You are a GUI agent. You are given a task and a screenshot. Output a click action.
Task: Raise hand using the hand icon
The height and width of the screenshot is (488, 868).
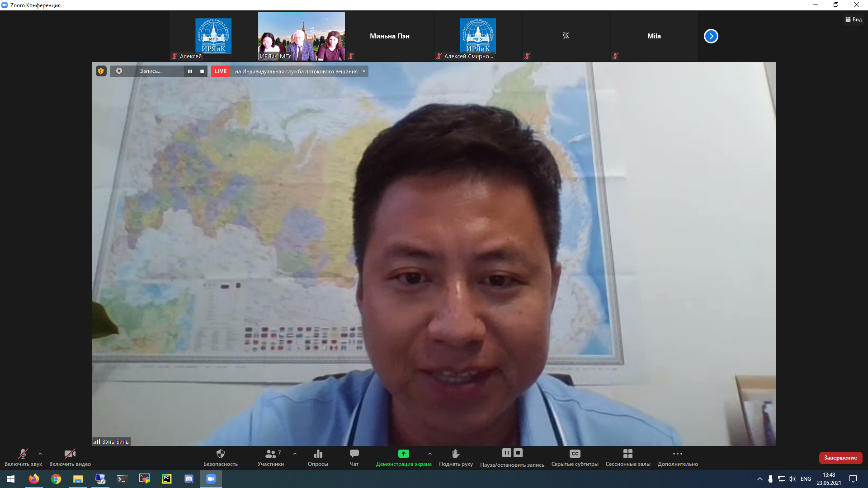[x=456, y=454]
